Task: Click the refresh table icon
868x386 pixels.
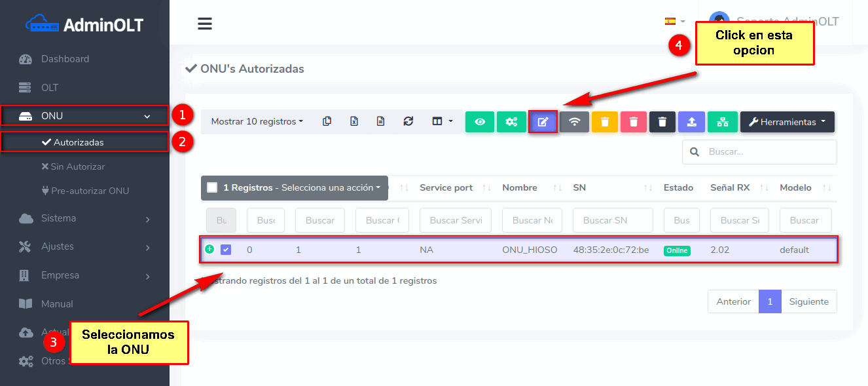Action: pyautogui.click(x=408, y=121)
